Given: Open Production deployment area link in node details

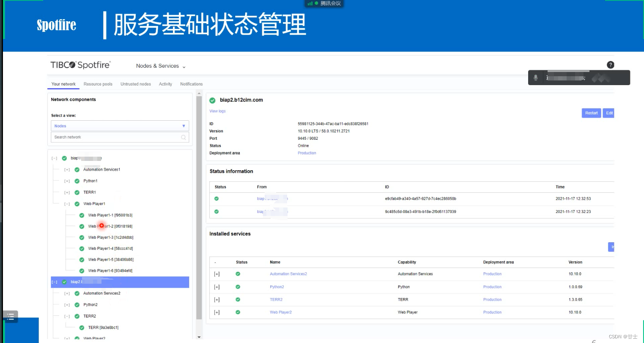Looking at the screenshot, I should click(307, 153).
